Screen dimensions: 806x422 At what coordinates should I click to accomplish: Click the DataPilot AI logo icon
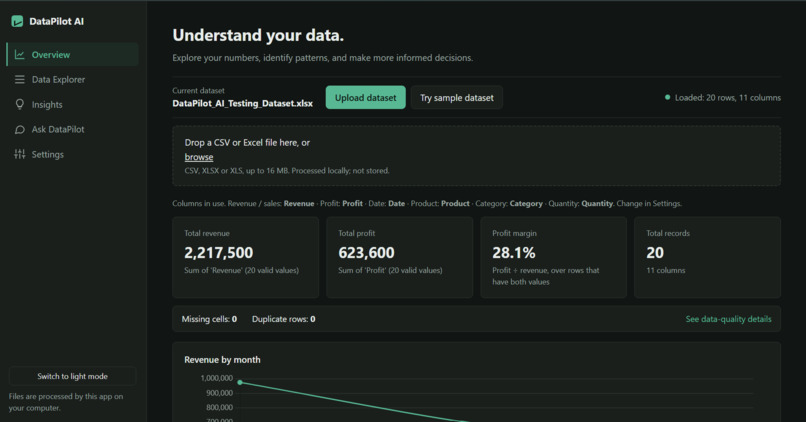(17, 21)
